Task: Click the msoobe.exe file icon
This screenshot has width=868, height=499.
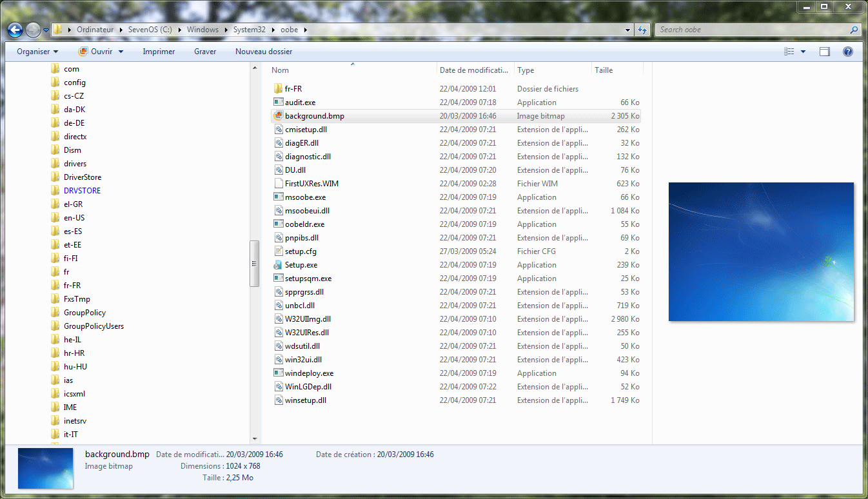Action: pos(278,197)
